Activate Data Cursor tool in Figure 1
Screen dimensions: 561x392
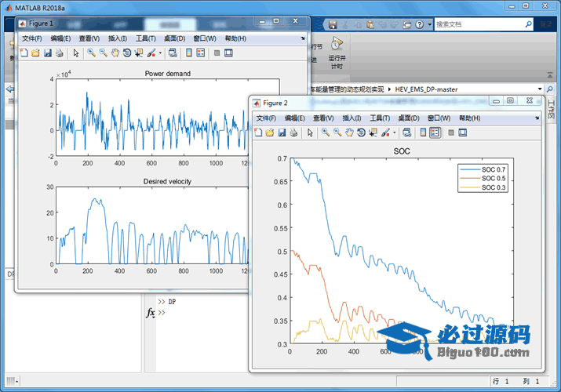coord(138,53)
